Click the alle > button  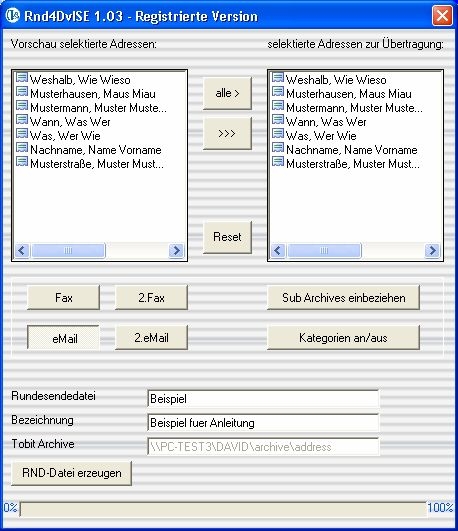tap(227, 93)
